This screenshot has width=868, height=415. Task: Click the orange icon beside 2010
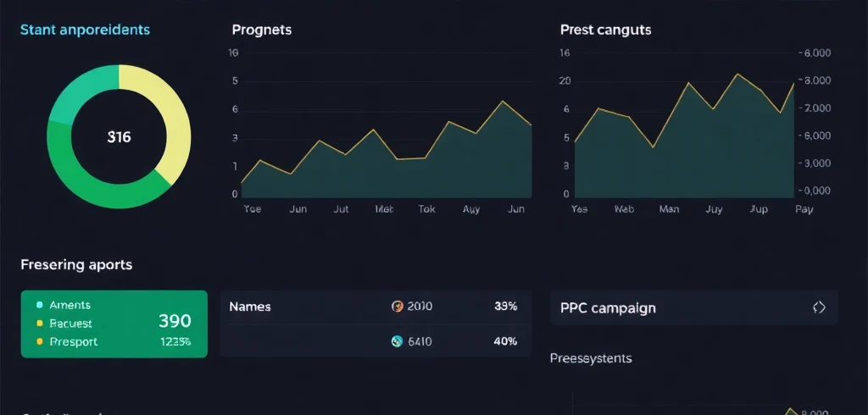click(x=397, y=307)
